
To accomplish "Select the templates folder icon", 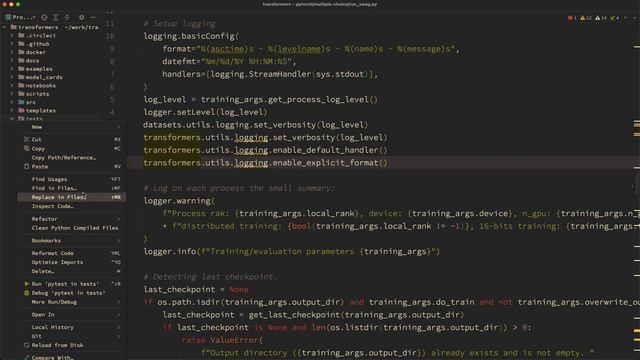I will [x=21, y=111].
